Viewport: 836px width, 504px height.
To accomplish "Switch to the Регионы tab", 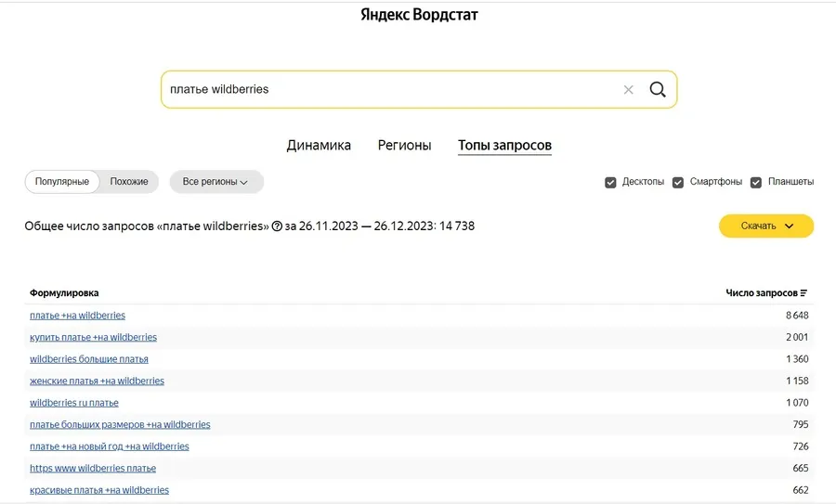I will tap(404, 146).
